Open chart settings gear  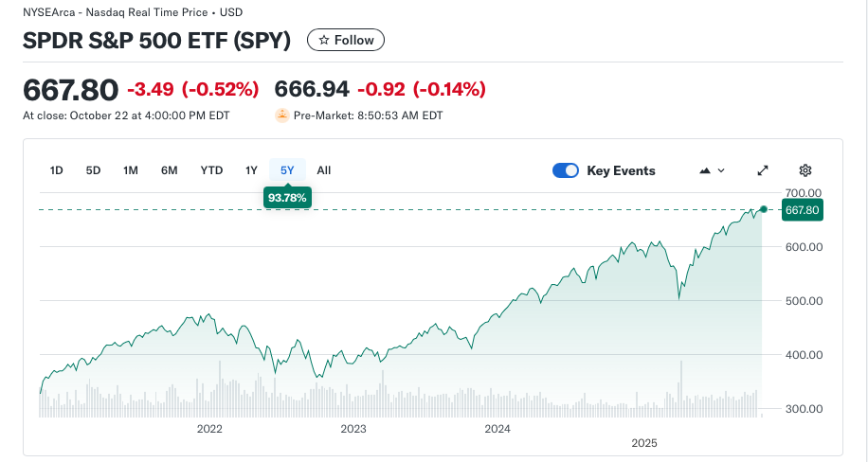(x=805, y=170)
